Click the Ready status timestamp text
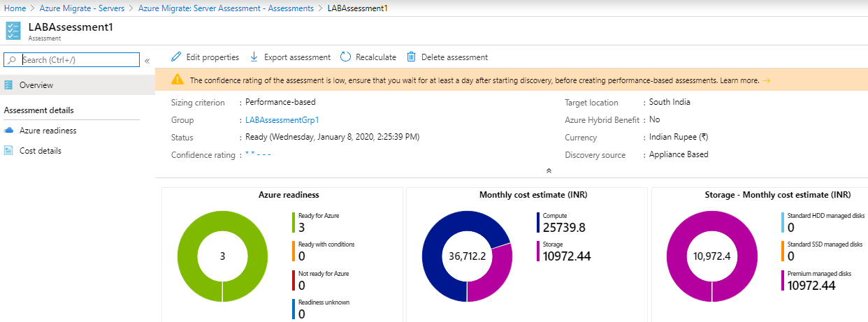868x322 pixels. point(333,138)
